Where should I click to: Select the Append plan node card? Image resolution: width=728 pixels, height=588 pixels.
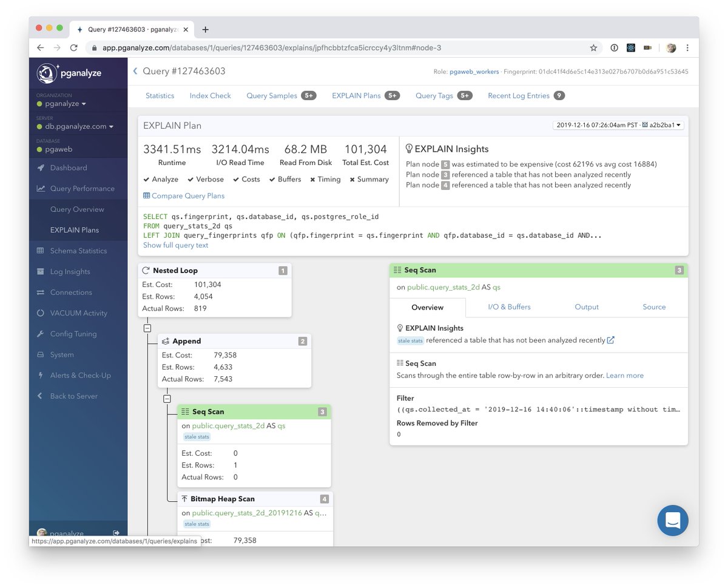pyautogui.click(x=234, y=361)
